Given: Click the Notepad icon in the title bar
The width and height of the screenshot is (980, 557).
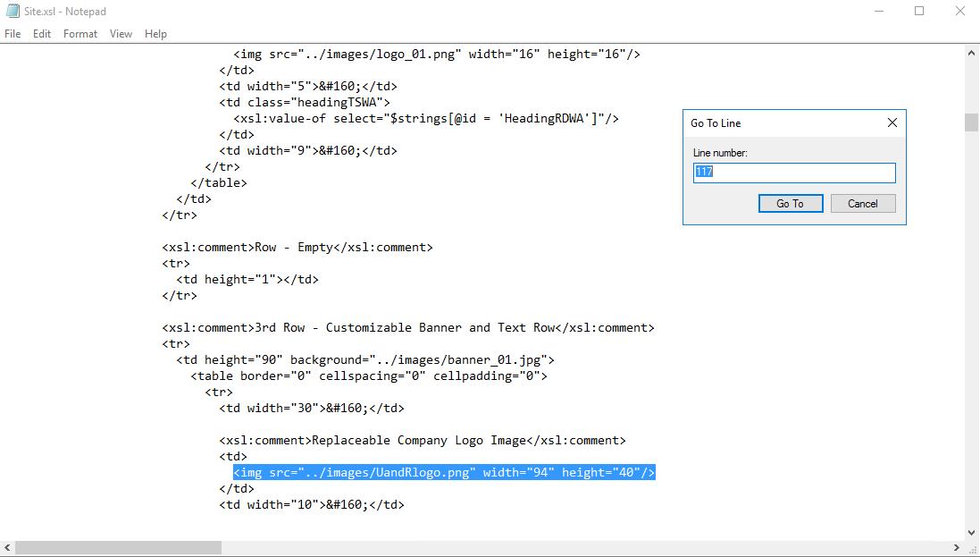Looking at the screenshot, I should [x=14, y=11].
